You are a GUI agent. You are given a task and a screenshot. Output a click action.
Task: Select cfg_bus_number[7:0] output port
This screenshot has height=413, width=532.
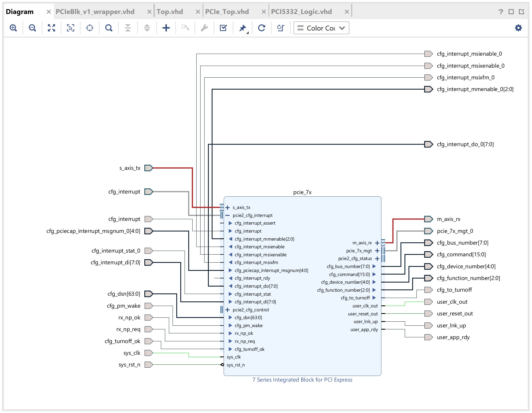pyautogui.click(x=428, y=243)
